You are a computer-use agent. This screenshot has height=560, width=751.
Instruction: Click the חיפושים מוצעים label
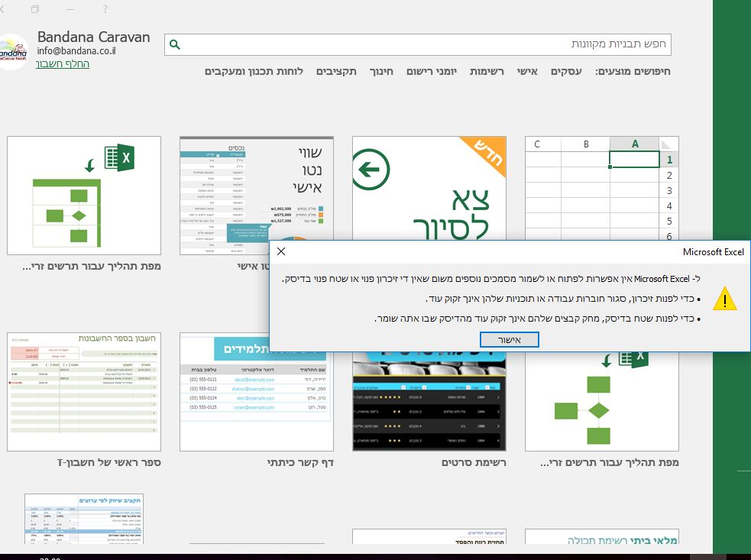tap(633, 71)
